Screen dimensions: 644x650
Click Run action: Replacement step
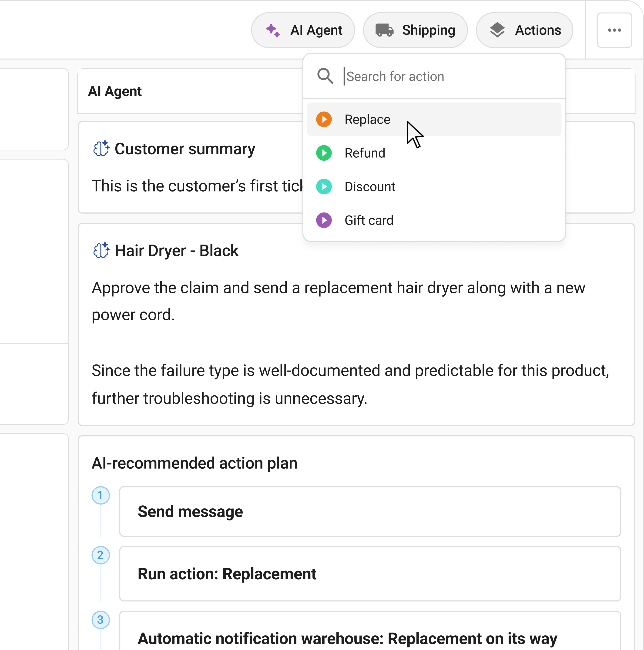click(370, 574)
